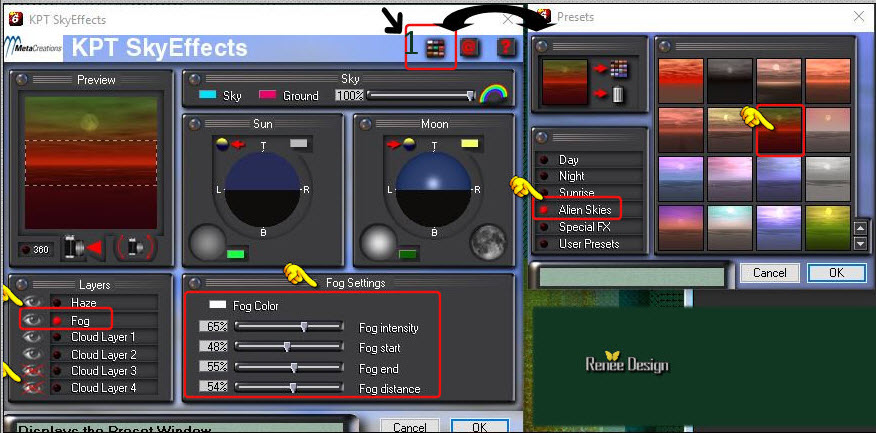Select the Cloud Layer 2 row

104,354
